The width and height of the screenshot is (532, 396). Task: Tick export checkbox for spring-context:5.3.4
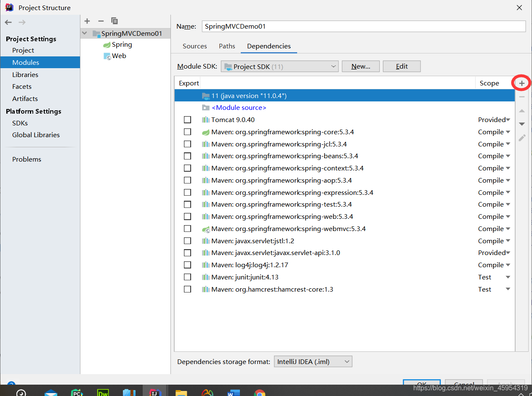(187, 168)
